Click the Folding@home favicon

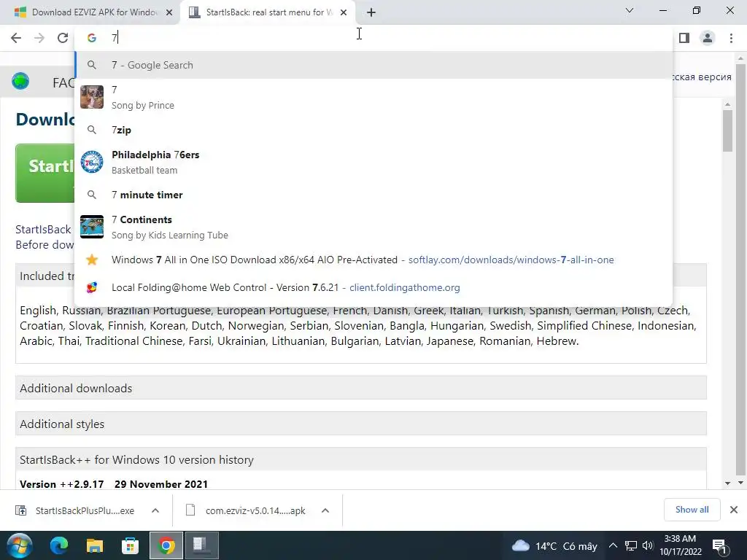tap(92, 287)
